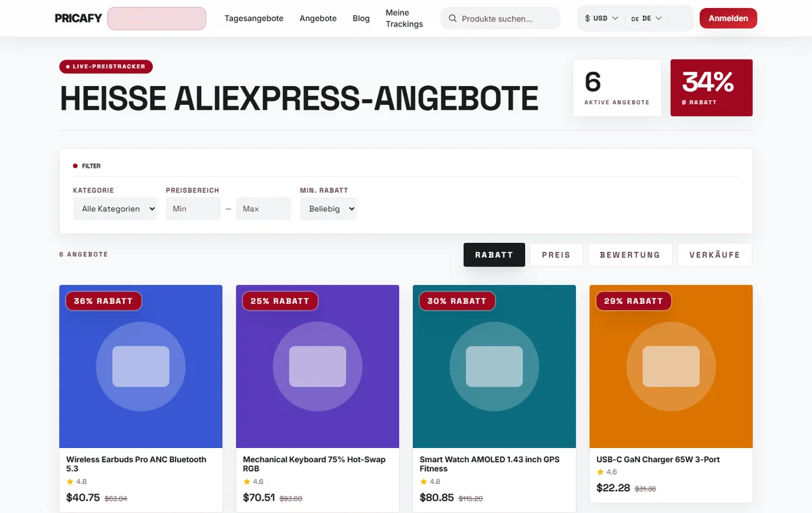Click the 6 Aktive Angebote stat card
This screenshot has height=513, width=812.
pos(617,88)
